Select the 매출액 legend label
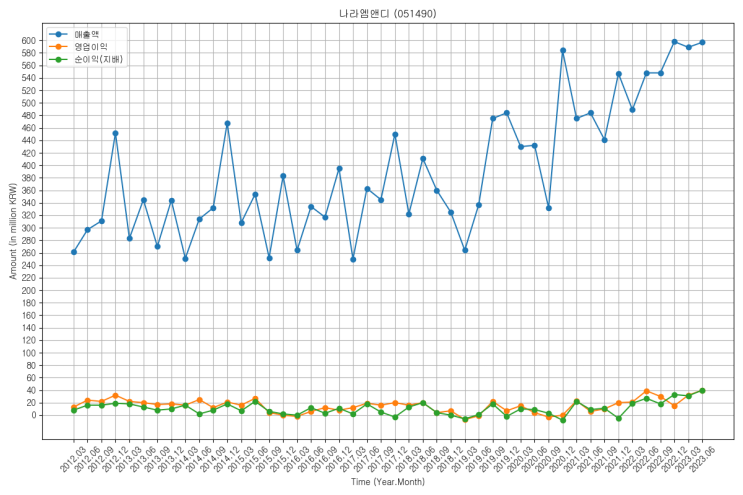Image resolution: width=743 pixels, height=495 pixels. tap(86, 35)
